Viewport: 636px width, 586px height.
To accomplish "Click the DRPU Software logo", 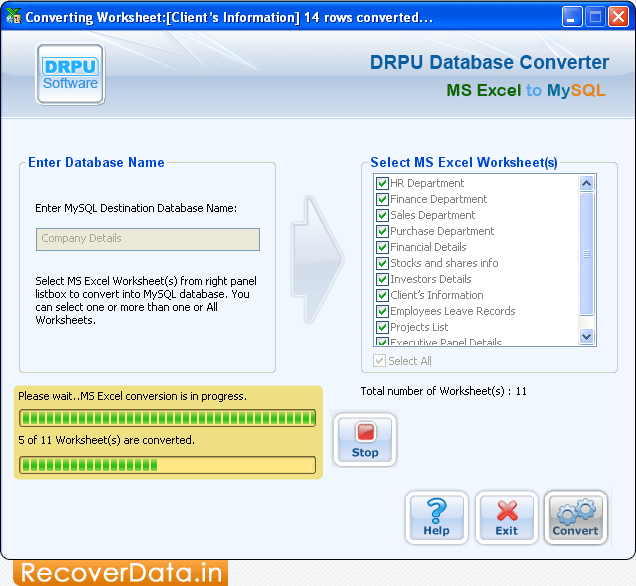I will coord(71,75).
